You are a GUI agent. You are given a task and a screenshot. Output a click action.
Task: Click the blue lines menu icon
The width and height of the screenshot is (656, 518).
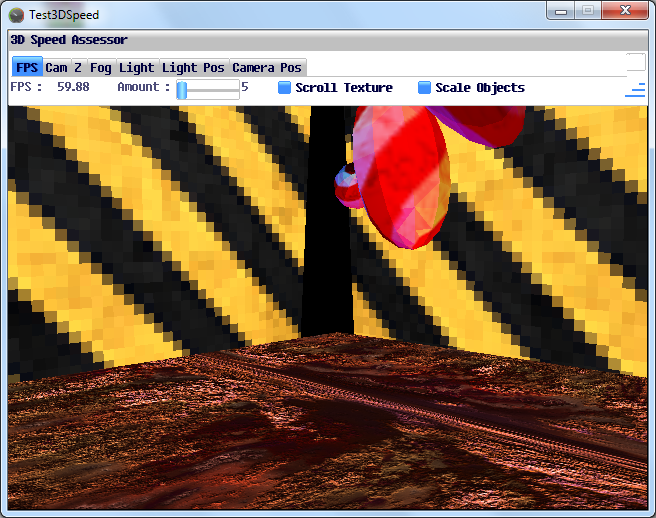click(635, 90)
